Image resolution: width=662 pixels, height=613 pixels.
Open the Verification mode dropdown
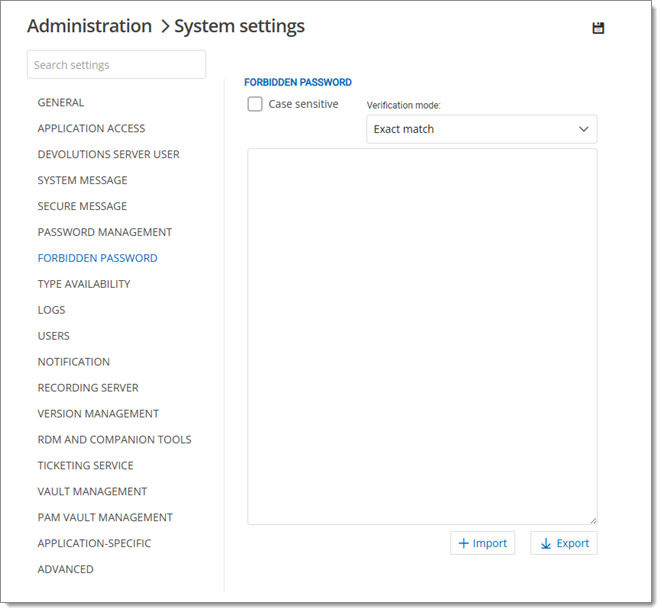tap(481, 129)
